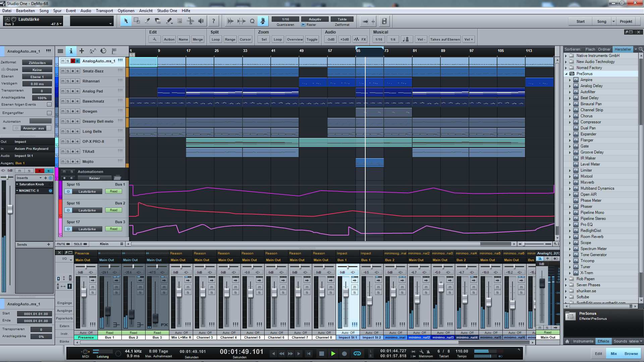Select the Range selection tool

(x=137, y=21)
